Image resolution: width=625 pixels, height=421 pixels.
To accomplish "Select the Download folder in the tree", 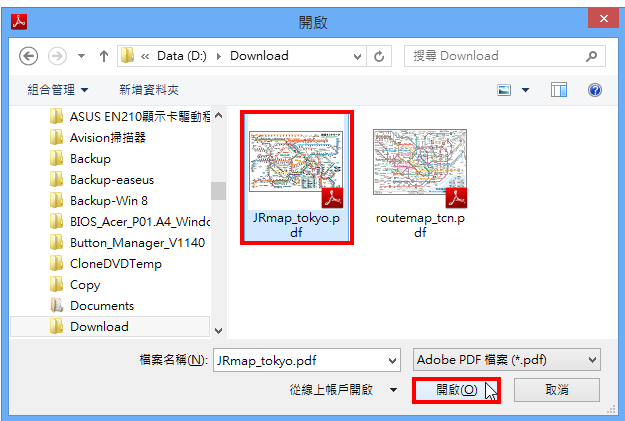I will click(110, 327).
